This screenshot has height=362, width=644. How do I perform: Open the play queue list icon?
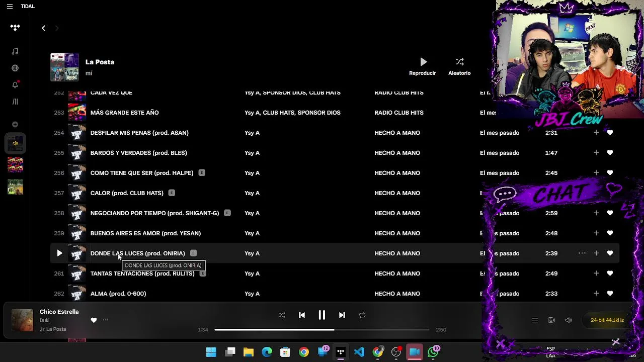click(x=535, y=320)
